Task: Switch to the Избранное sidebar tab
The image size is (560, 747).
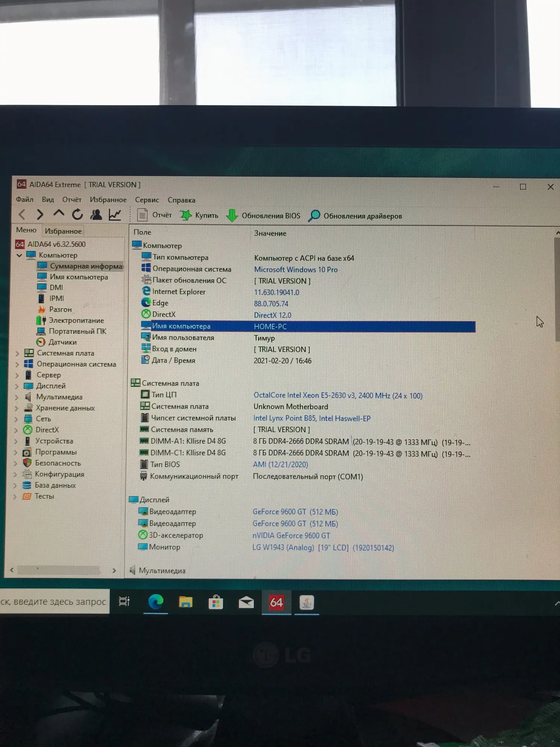Action: (x=63, y=231)
